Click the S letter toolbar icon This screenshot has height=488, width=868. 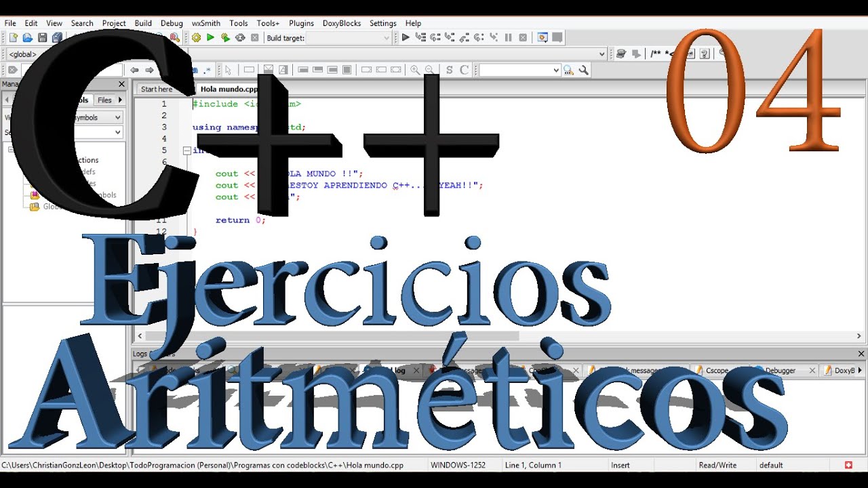click(x=449, y=70)
